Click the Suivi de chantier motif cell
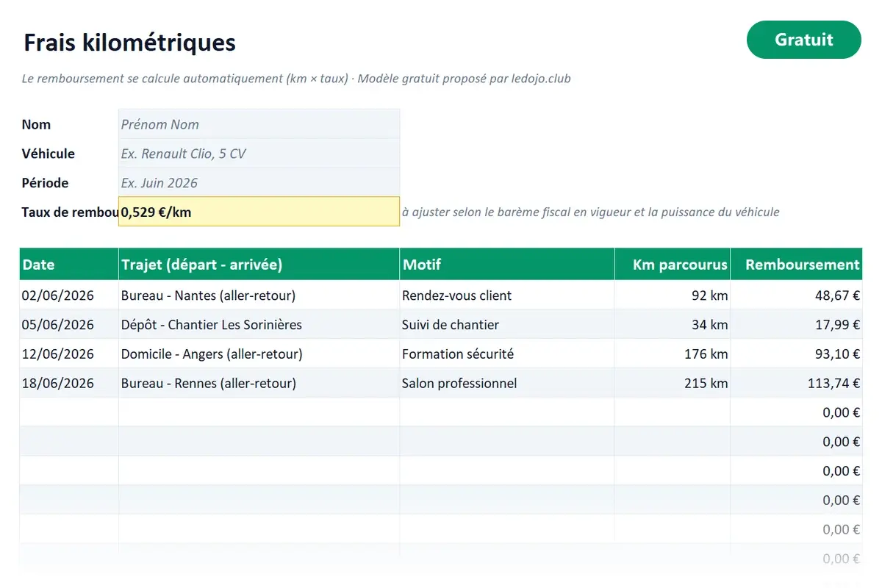The image size is (882, 588). pyautogui.click(x=507, y=324)
